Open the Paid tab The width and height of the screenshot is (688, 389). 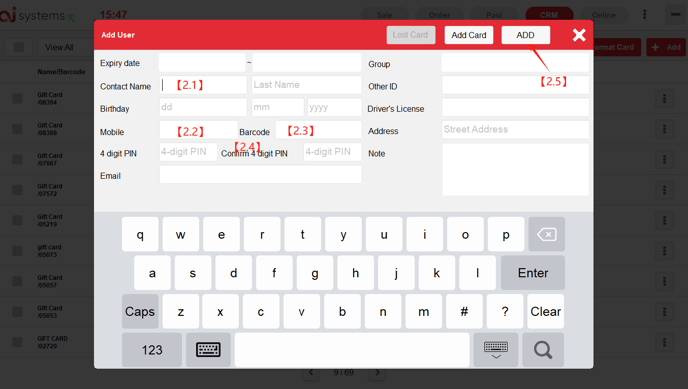click(494, 15)
